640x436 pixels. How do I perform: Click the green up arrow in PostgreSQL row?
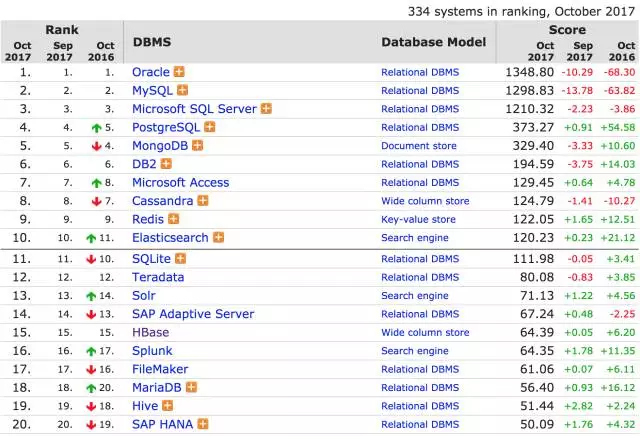coord(96,128)
